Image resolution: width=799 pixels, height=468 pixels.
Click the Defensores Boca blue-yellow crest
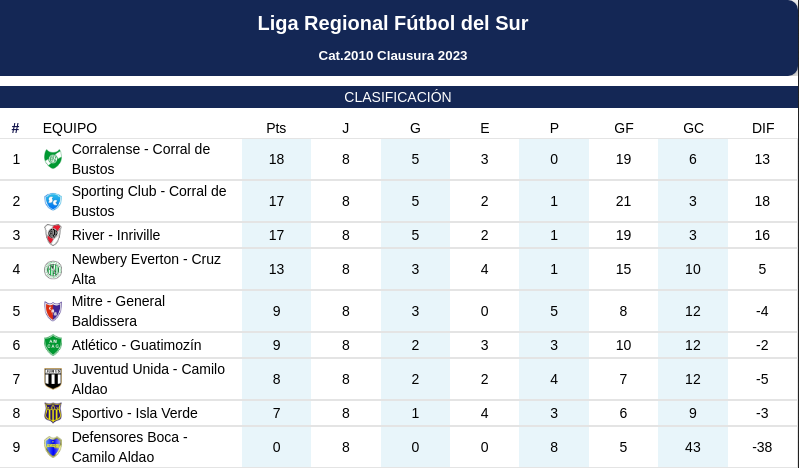point(53,447)
